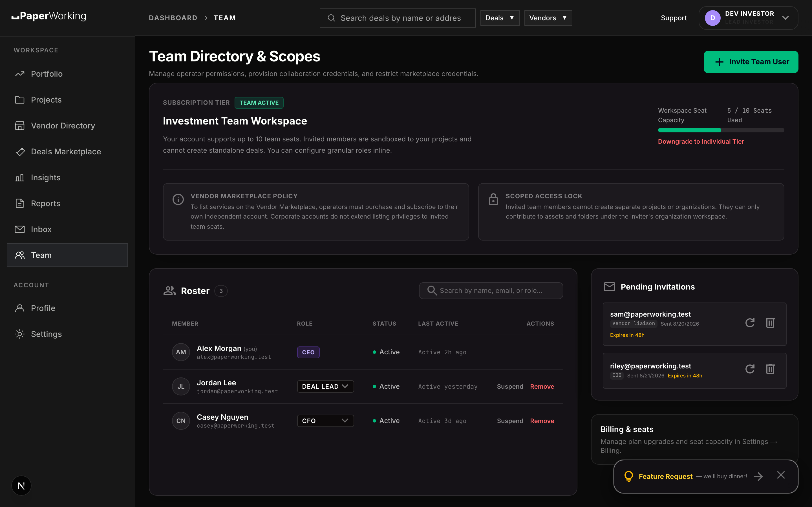
Task: Change Jordan Lee's Deal Lead role dropdown
Action: pyautogui.click(x=325, y=386)
